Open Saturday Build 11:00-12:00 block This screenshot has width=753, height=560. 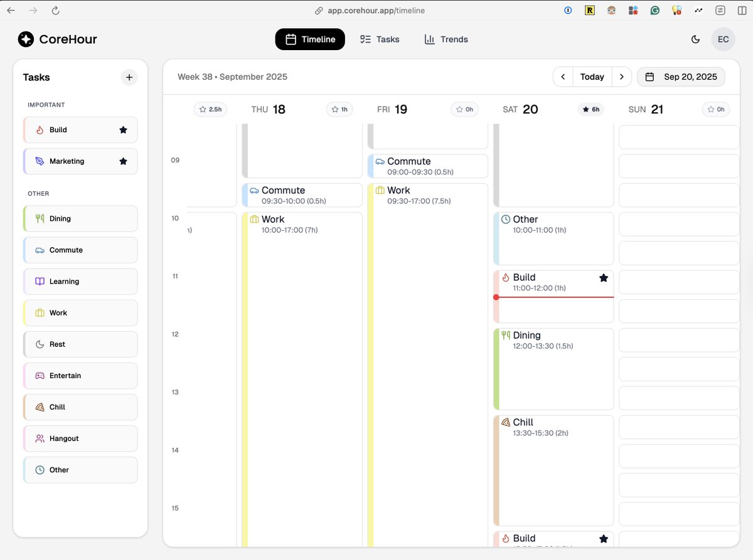coord(553,297)
